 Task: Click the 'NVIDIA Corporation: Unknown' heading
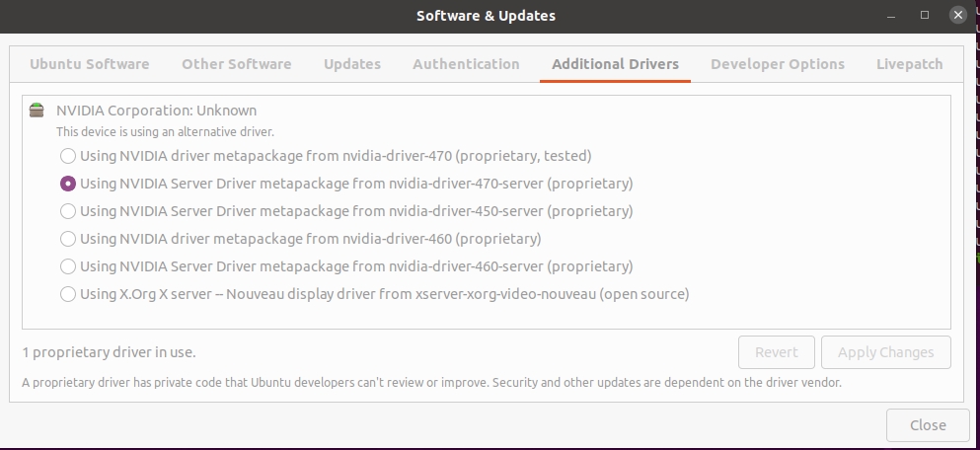[x=156, y=111]
